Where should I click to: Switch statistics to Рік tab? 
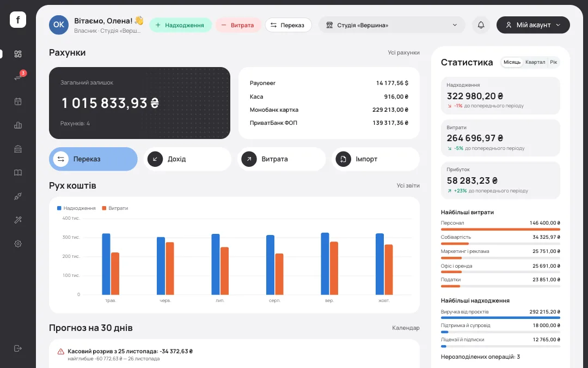pyautogui.click(x=554, y=62)
